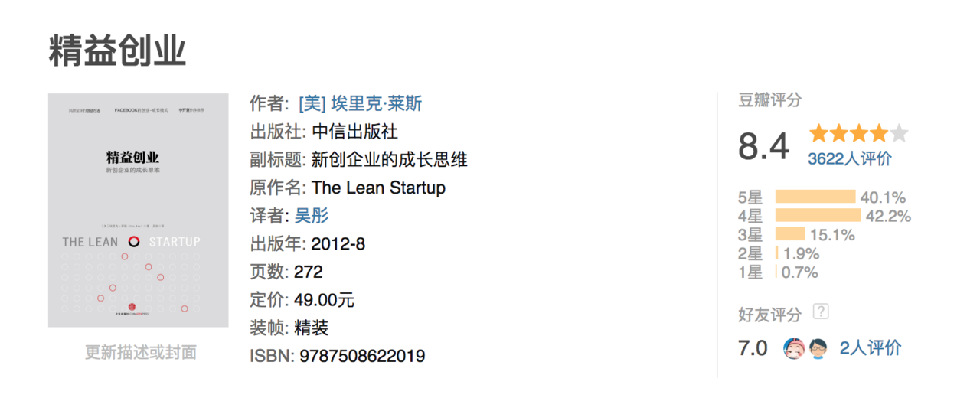Open the 精益创业 book cover image
This screenshot has height=398, width=980.
pyautogui.click(x=138, y=210)
